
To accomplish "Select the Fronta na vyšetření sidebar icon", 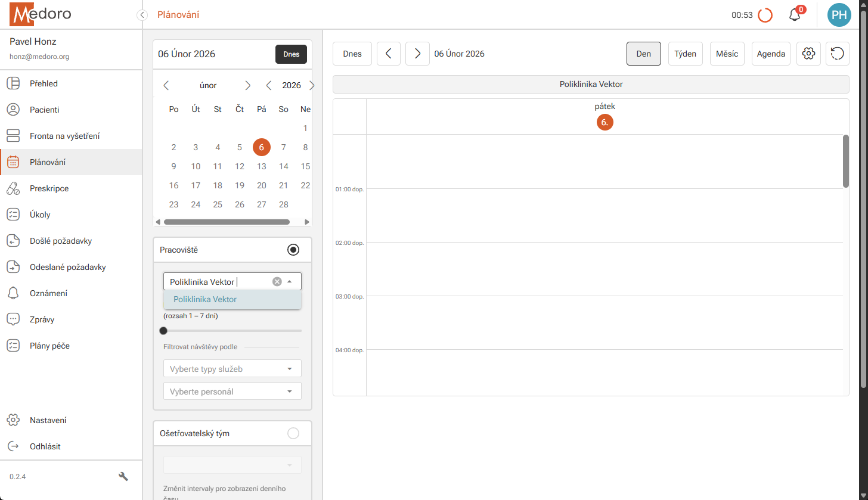I will coord(13,135).
